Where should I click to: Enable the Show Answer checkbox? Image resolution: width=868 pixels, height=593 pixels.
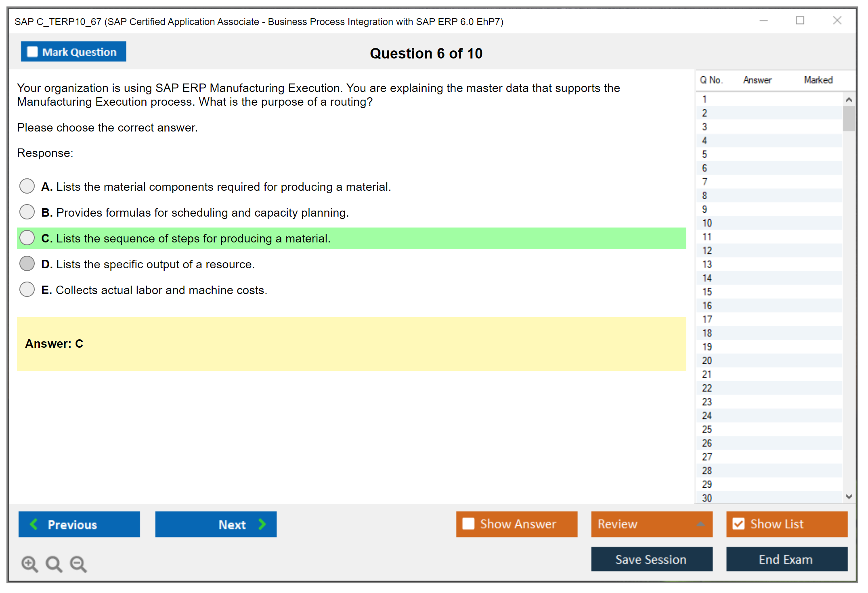coord(468,524)
